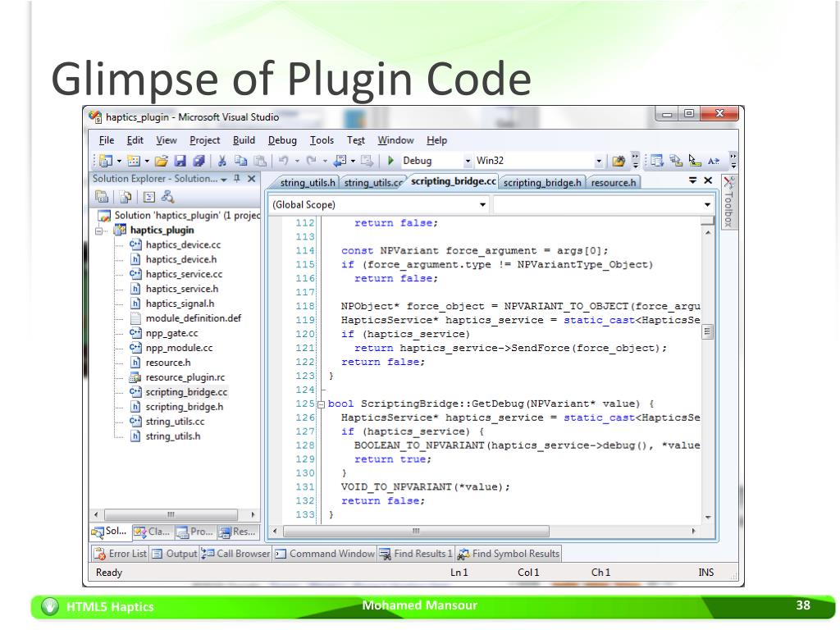This screenshot has height=630, width=840.
Task: Click the 'A' text tool icon in toolbar
Action: click(714, 161)
